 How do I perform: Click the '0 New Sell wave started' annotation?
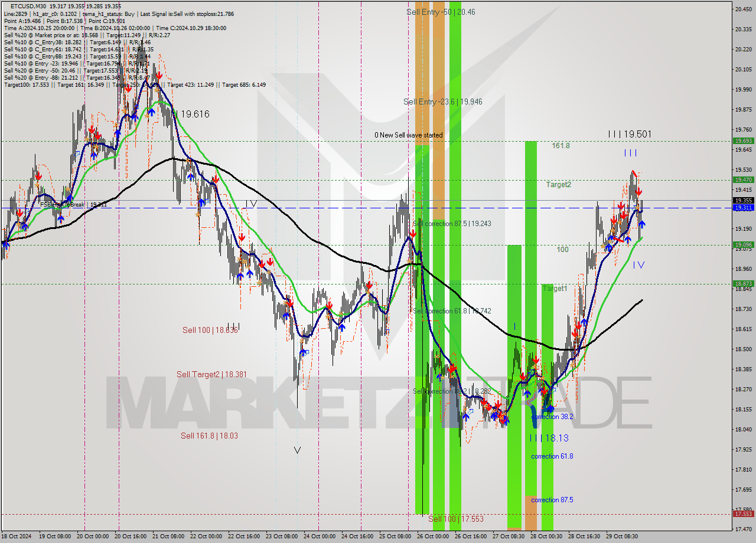[409, 135]
